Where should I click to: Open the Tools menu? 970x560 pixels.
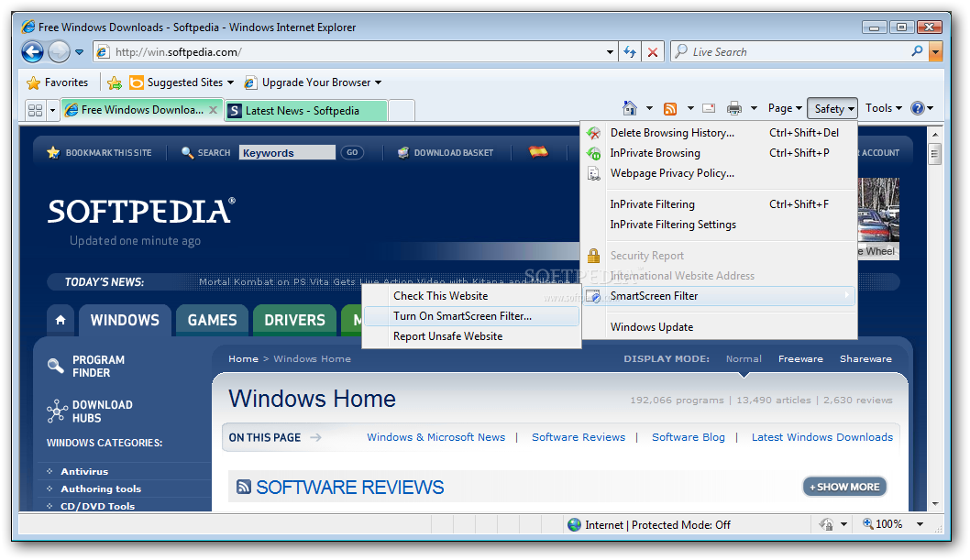[884, 108]
